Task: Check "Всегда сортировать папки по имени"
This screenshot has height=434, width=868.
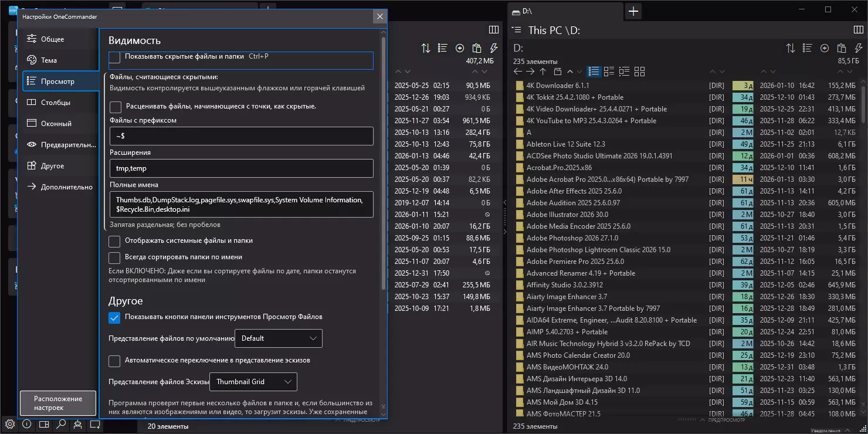Action: coord(115,257)
